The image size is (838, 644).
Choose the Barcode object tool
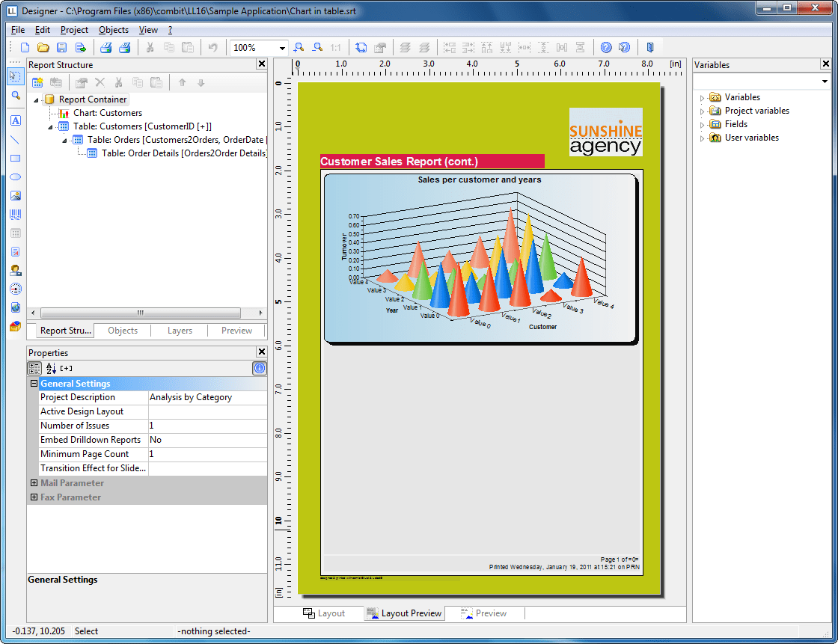(x=15, y=215)
